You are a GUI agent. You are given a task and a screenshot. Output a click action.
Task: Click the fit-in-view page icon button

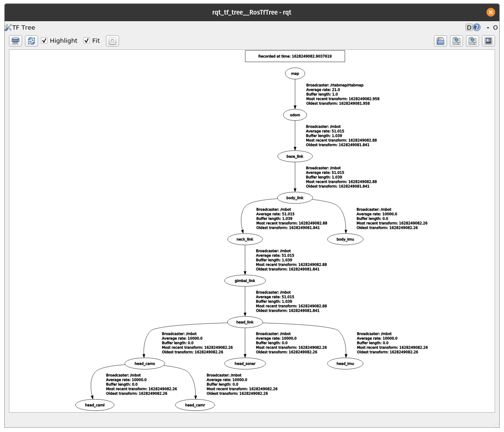(x=112, y=41)
